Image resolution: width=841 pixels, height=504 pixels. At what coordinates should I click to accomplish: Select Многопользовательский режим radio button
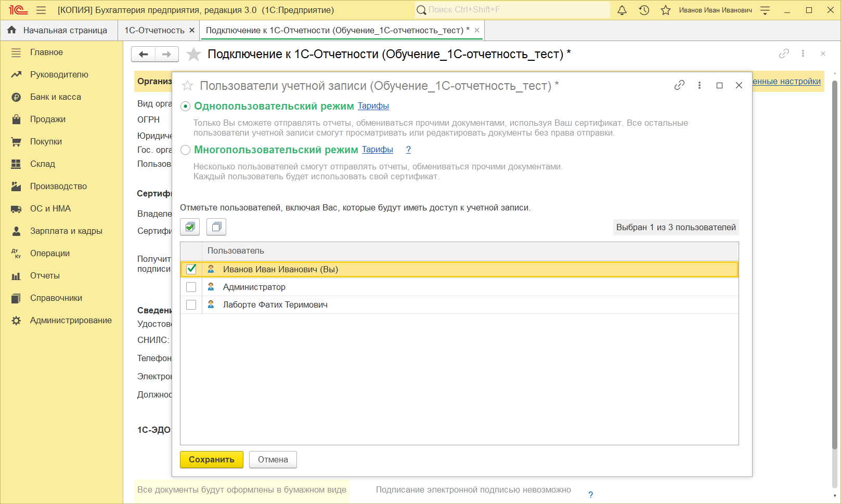tap(185, 150)
